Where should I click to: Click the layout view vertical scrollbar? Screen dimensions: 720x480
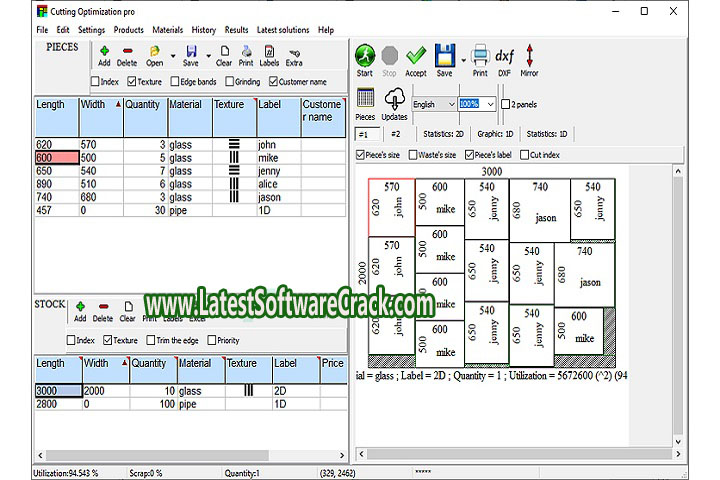click(678, 306)
